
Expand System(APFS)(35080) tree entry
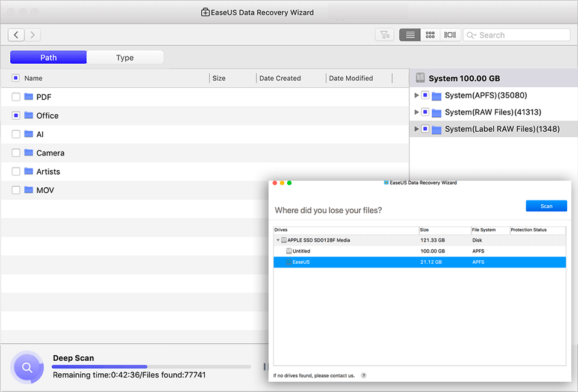[416, 95]
